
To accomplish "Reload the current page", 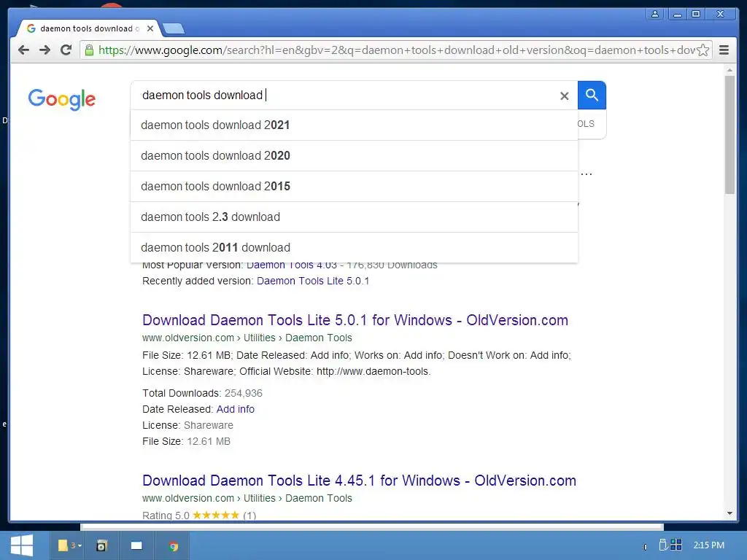I will click(66, 50).
